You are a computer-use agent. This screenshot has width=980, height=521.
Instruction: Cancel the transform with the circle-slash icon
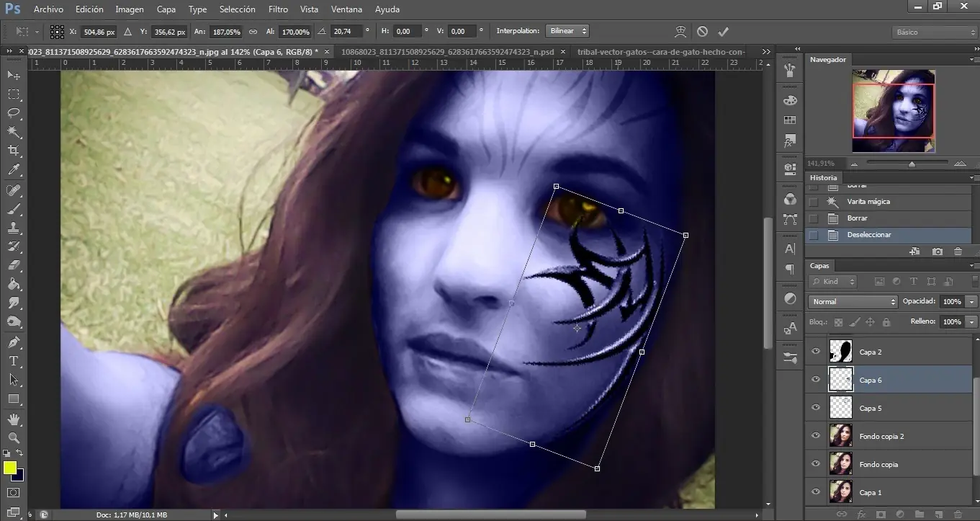coord(702,32)
